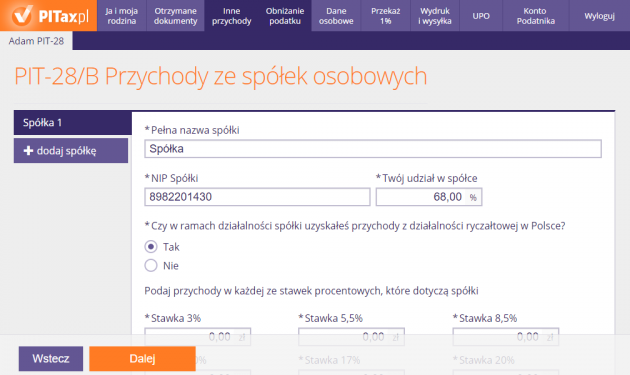Click the Stawka 5,5% amount field
This screenshot has width=630, height=375.
point(351,336)
